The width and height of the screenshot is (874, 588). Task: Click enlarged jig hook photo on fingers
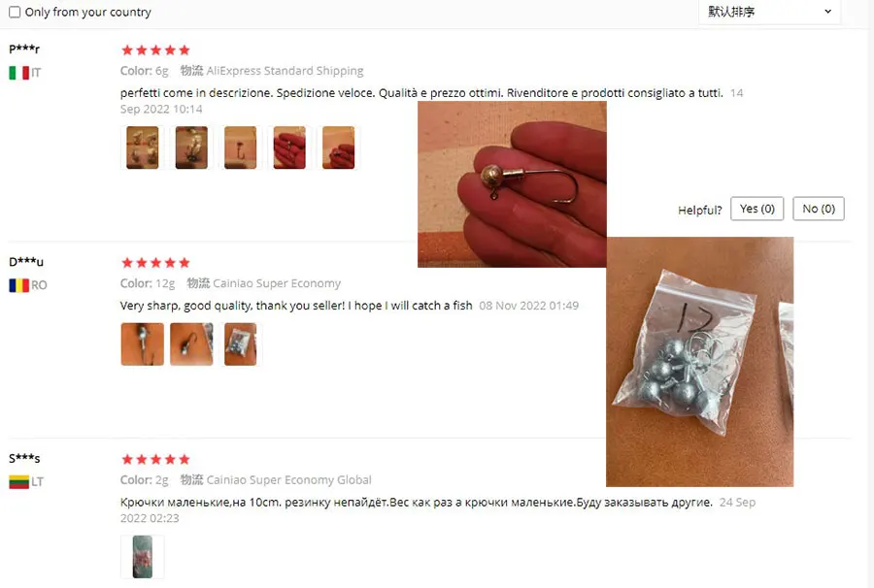click(x=512, y=184)
